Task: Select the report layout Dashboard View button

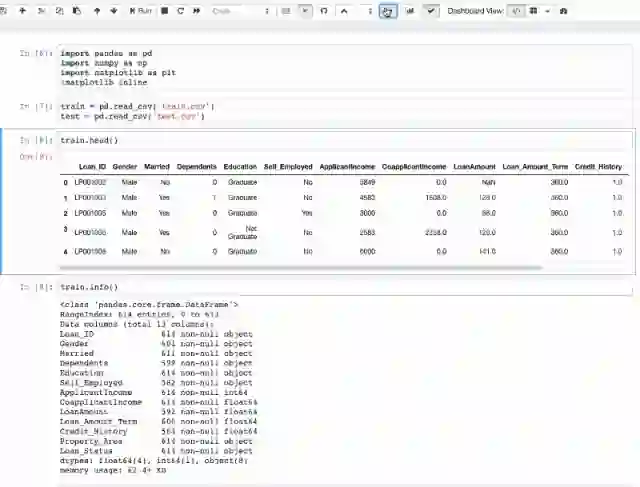Action: (x=547, y=11)
